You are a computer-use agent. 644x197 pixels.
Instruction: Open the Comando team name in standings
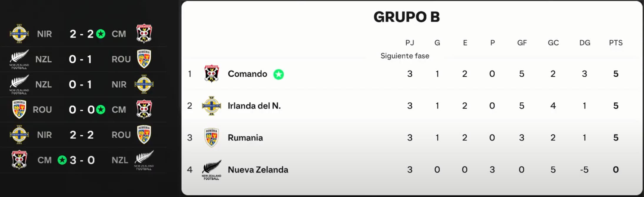tap(247, 74)
